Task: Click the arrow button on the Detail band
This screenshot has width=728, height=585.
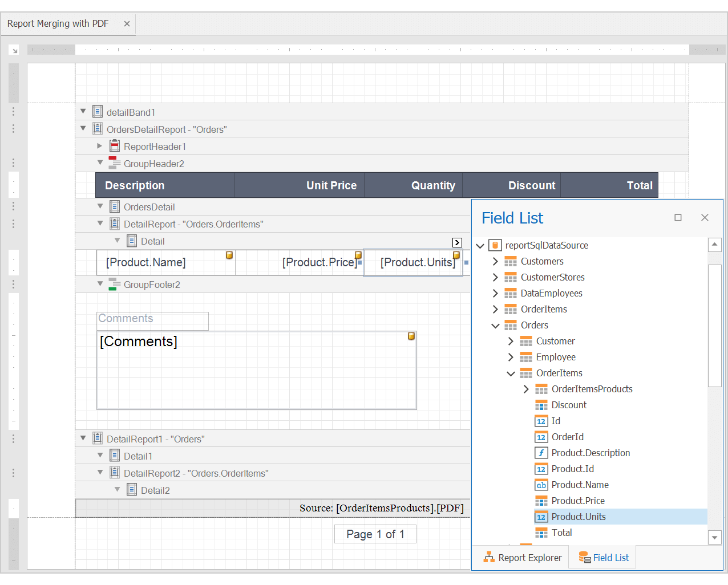Action: click(x=457, y=242)
